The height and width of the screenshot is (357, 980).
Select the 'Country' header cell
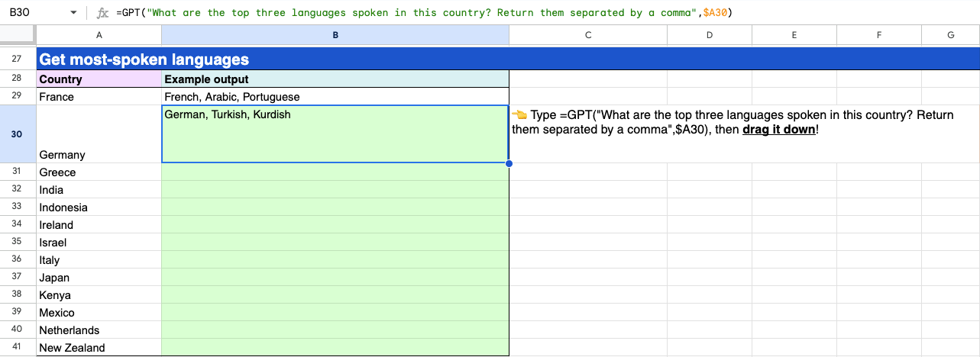(x=99, y=79)
